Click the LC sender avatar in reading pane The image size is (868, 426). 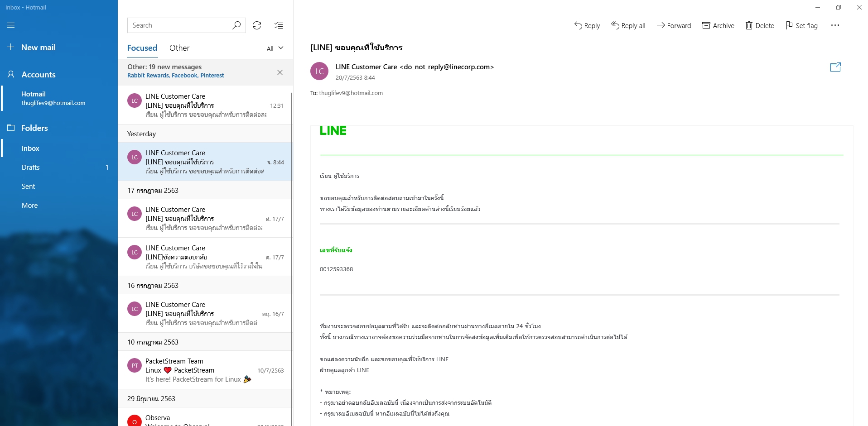[x=319, y=72]
